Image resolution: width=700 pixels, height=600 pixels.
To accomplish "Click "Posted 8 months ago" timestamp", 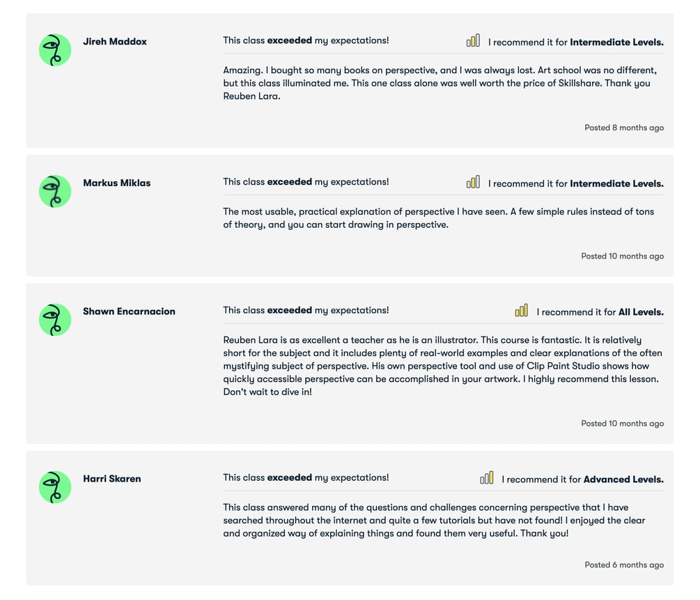I will pos(623,128).
